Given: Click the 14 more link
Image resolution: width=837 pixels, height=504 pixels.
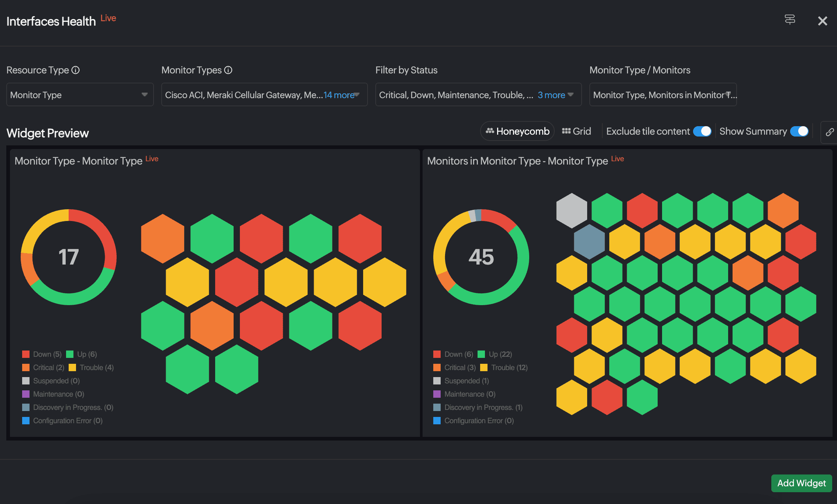Looking at the screenshot, I should coord(339,95).
